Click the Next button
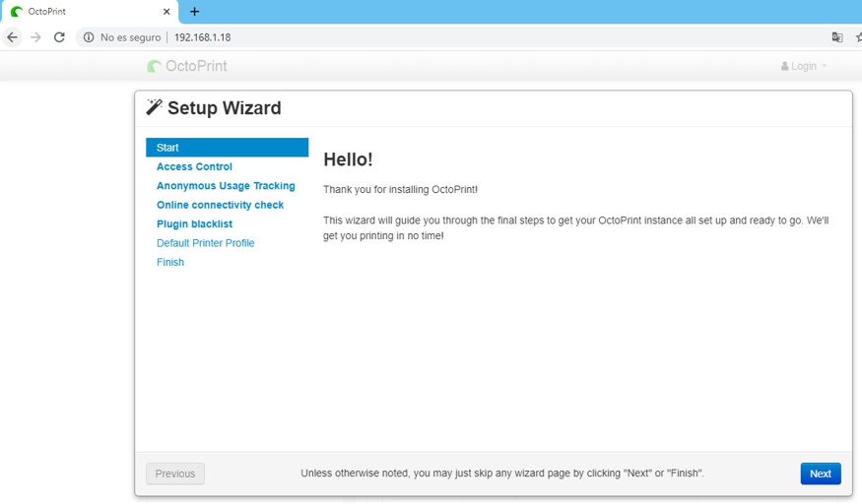Image resolution: width=862 pixels, height=504 pixels. (820, 473)
